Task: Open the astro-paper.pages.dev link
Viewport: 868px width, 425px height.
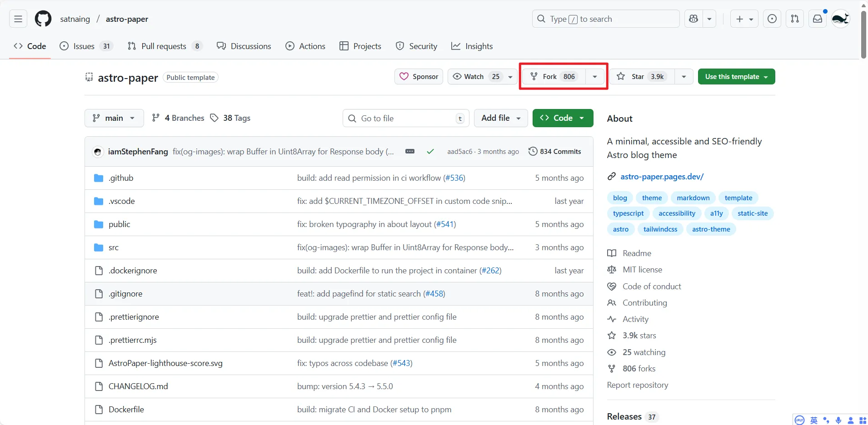Action: coord(662,177)
